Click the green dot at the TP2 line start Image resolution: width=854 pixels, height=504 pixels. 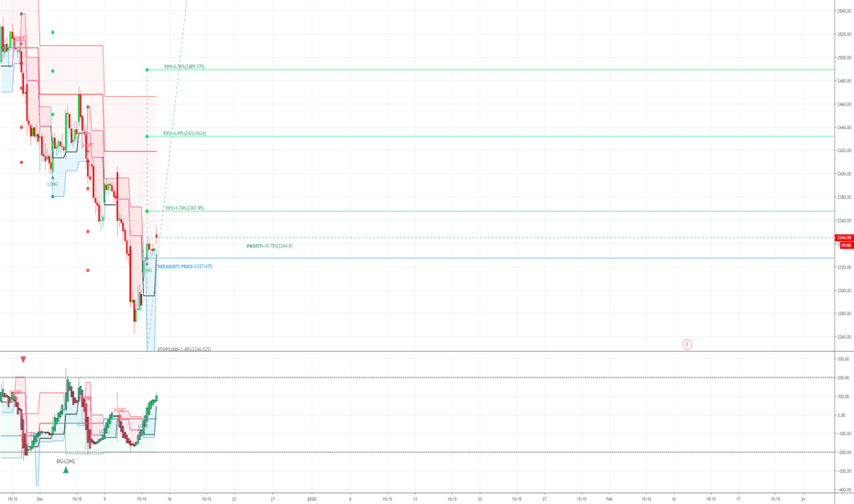[147, 137]
